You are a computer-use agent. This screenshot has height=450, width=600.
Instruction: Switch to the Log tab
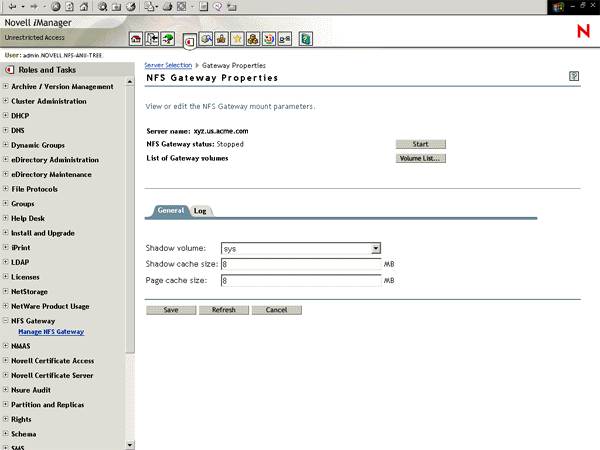point(200,211)
